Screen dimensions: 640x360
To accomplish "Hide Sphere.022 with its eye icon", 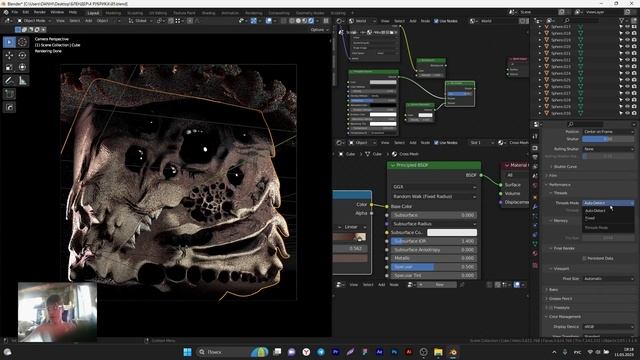I will pos(627,60).
